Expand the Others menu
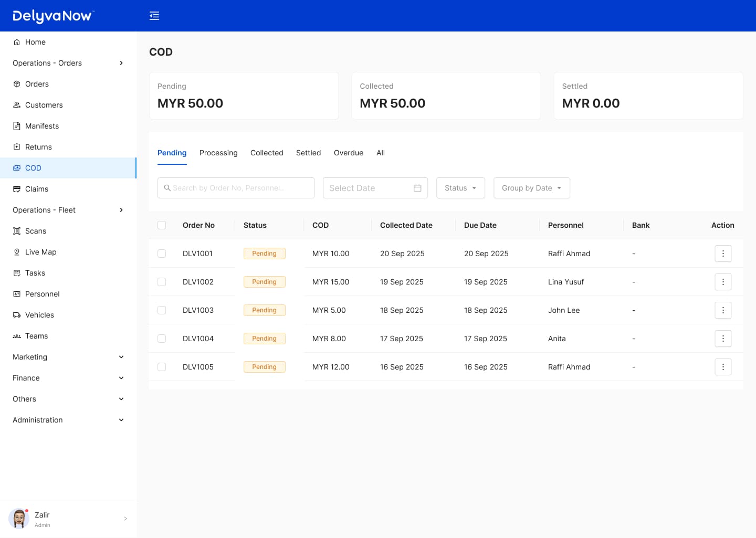Screen dimensions: 756x538 click(x=68, y=399)
